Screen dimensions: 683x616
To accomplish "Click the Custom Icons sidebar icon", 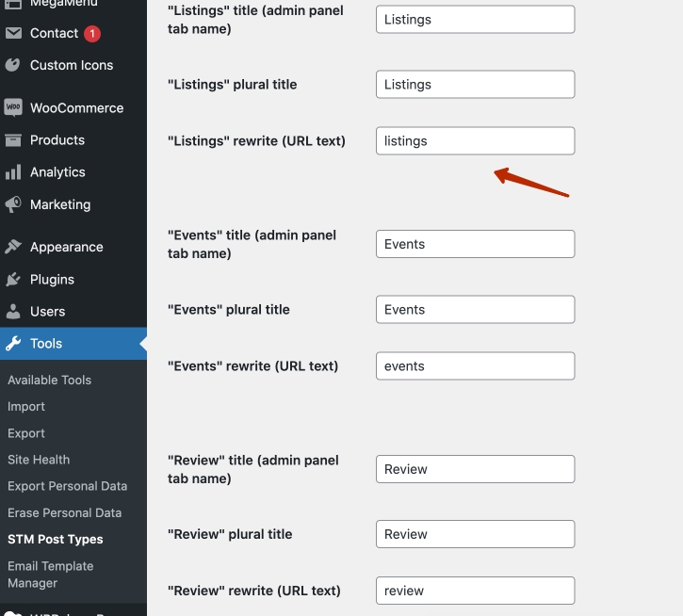I will point(13,65).
